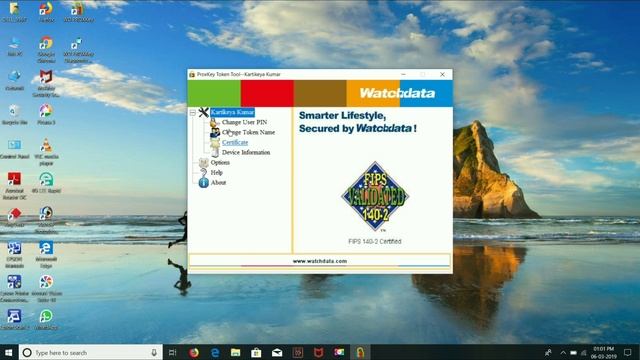640x360 pixels.
Task: Open VLC media player desktop shortcut
Action: (x=46, y=152)
